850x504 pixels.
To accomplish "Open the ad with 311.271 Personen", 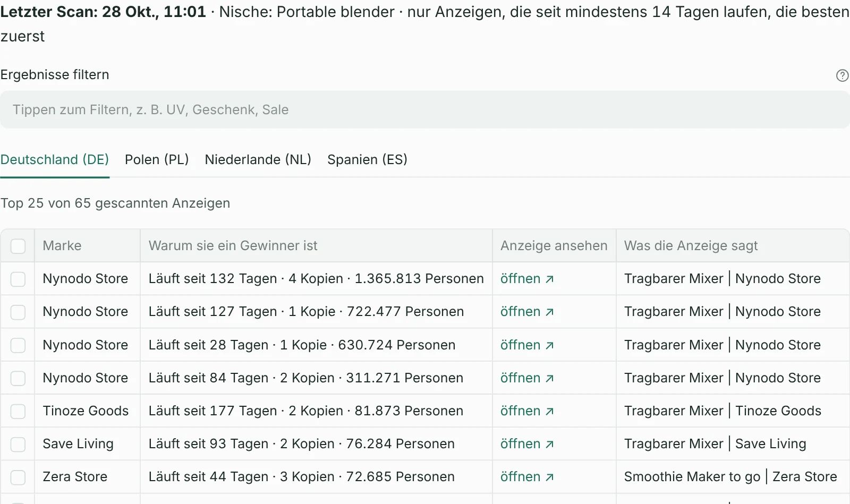I will click(x=527, y=378).
